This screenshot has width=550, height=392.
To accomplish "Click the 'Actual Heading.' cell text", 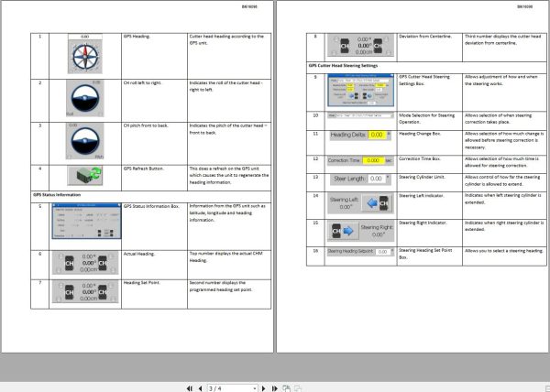I will [139, 254].
